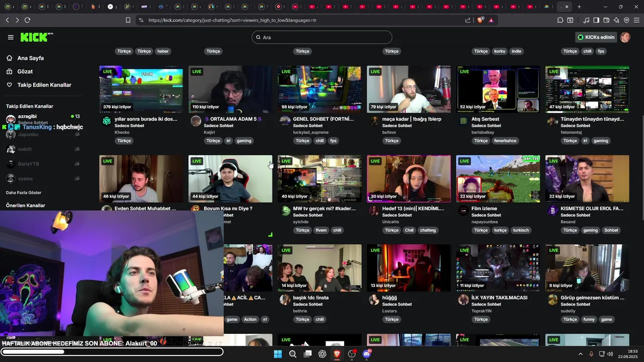Open the Brave playlist music note icon
The width and height of the screenshot is (644, 362).
586,20
